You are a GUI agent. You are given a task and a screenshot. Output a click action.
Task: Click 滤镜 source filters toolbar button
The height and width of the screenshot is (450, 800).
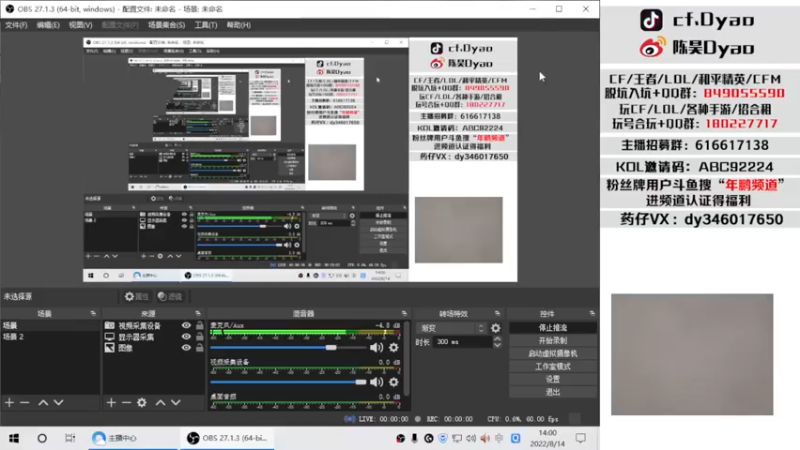click(x=170, y=296)
